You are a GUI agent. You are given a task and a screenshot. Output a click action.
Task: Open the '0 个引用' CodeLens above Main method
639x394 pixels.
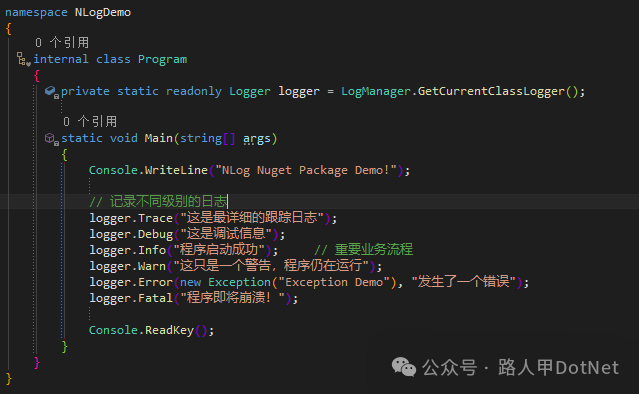(x=90, y=121)
